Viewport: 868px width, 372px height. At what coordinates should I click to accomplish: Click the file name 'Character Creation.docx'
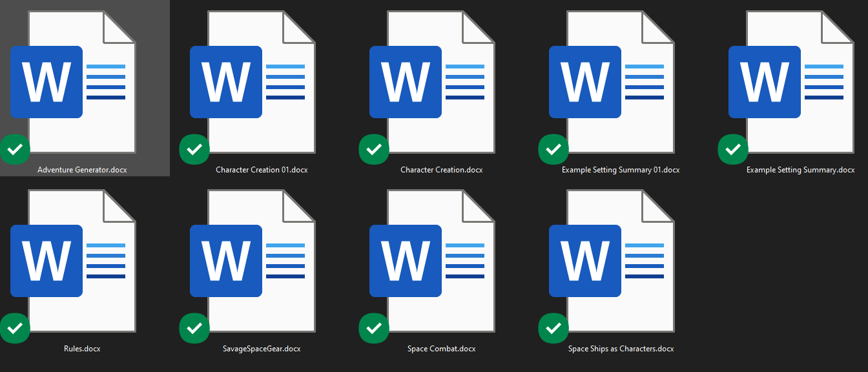tap(442, 170)
